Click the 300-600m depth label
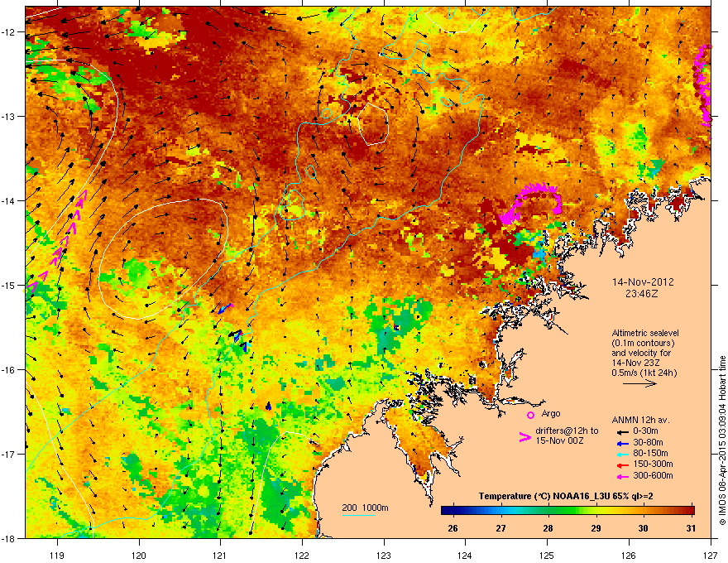The height and width of the screenshot is (563, 728). pyautogui.click(x=653, y=475)
